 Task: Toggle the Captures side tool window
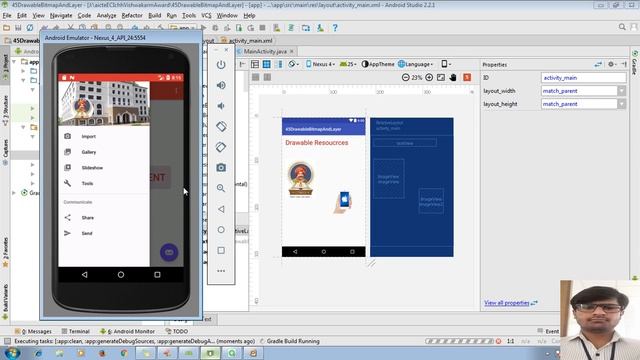[x=5, y=152]
